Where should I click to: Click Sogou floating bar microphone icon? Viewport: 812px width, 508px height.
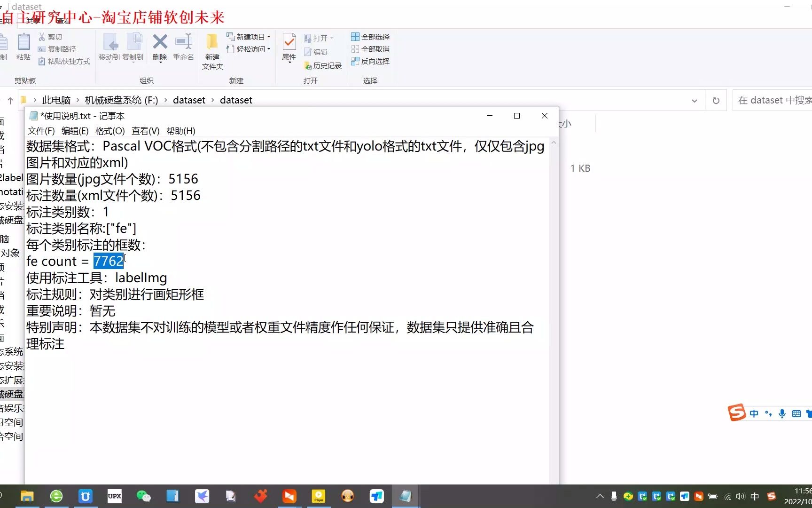[782, 413]
